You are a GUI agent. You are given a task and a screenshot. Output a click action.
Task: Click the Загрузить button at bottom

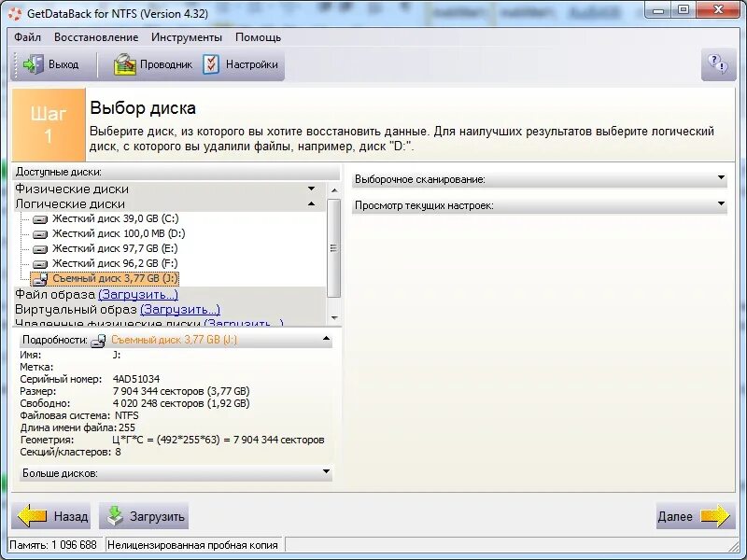click(x=144, y=516)
